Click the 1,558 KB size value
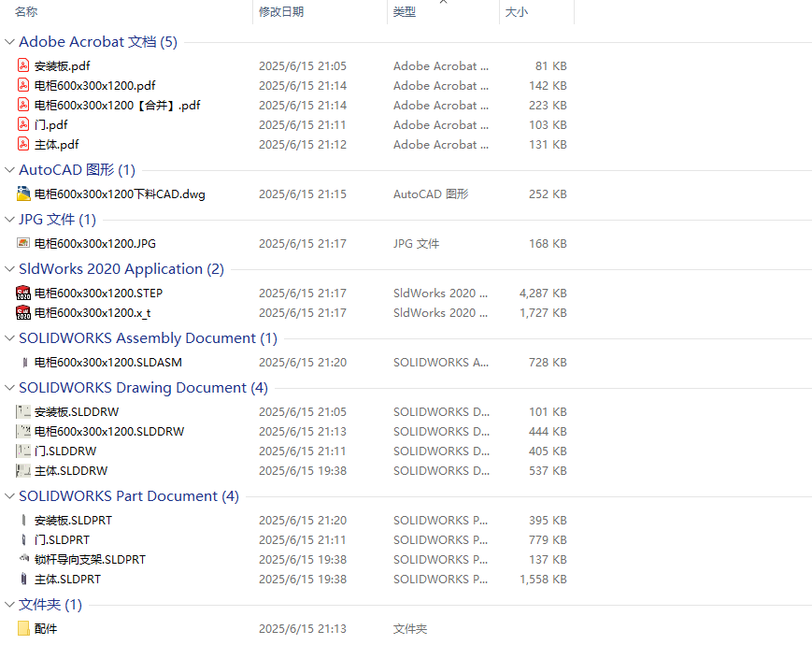Screen dimensions: 812x659 (543, 580)
